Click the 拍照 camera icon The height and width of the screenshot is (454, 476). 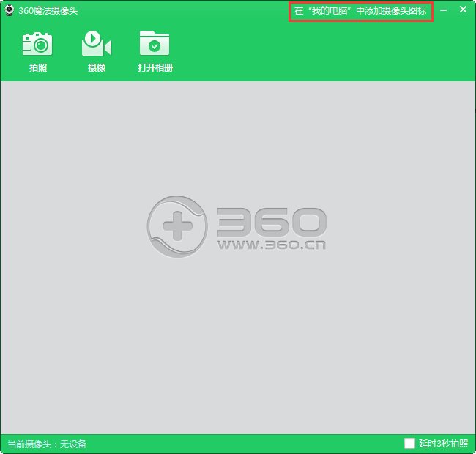[37, 44]
